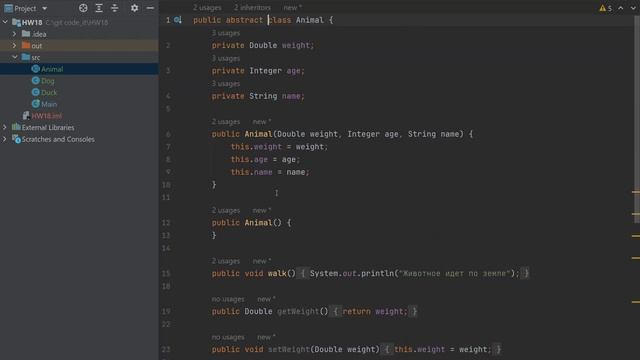
Task: Click the Project panel title label
Action: pyautogui.click(x=25, y=8)
